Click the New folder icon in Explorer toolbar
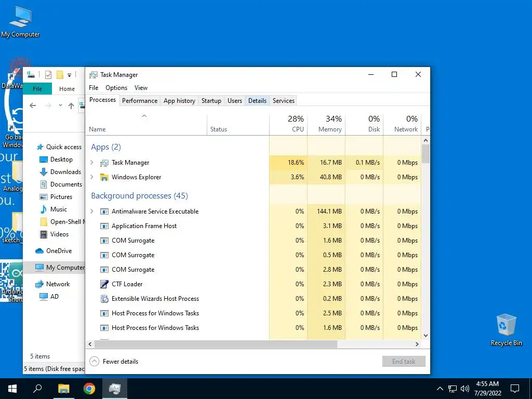This screenshot has width=532, height=399. coord(60,75)
